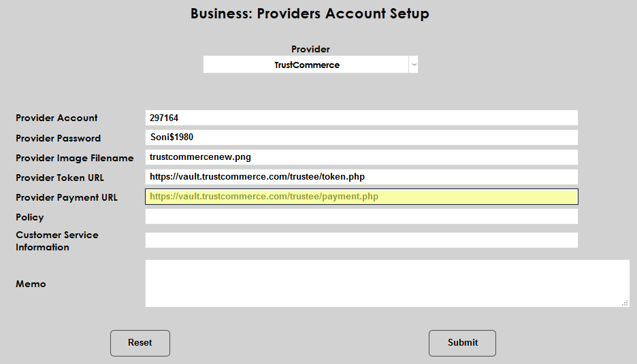Click the Provider dropdown chevron arrow
The height and width of the screenshot is (364, 637).
[414, 65]
